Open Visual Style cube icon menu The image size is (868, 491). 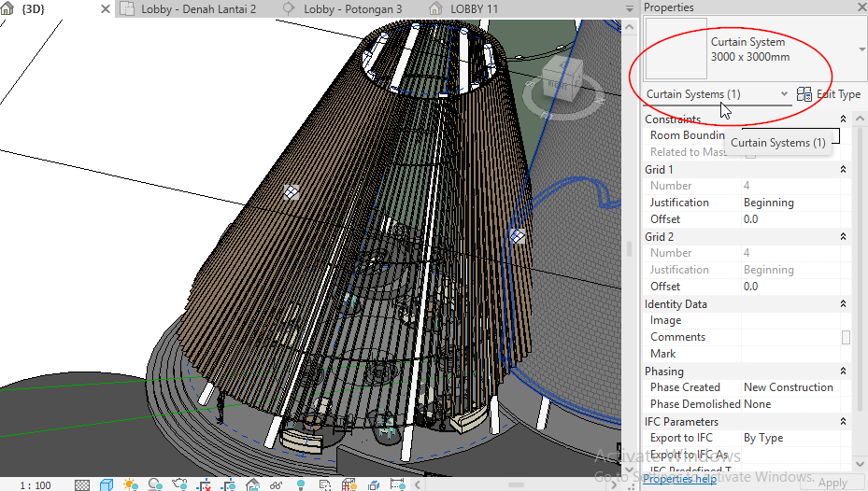(107, 484)
